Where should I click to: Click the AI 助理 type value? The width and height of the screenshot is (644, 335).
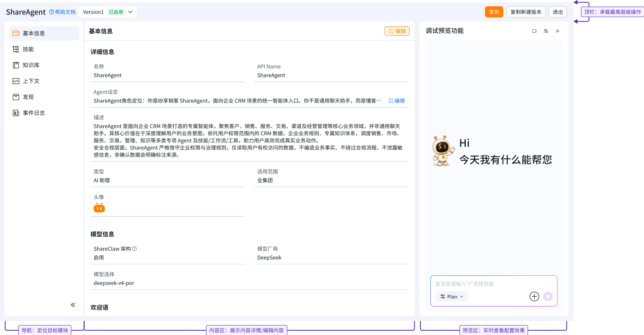102,181
